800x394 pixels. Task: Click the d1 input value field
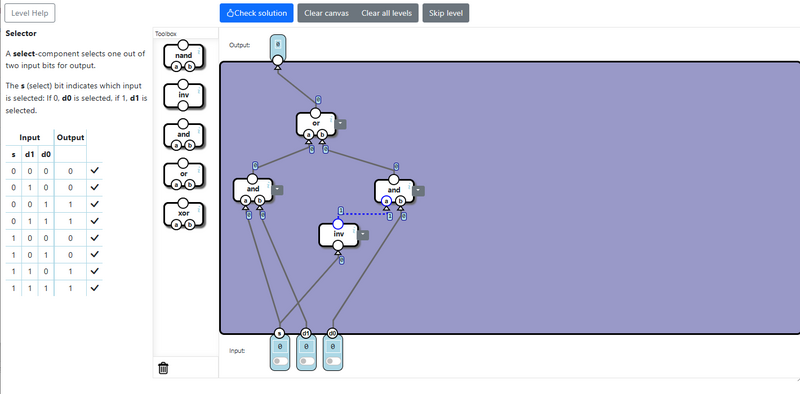point(306,347)
